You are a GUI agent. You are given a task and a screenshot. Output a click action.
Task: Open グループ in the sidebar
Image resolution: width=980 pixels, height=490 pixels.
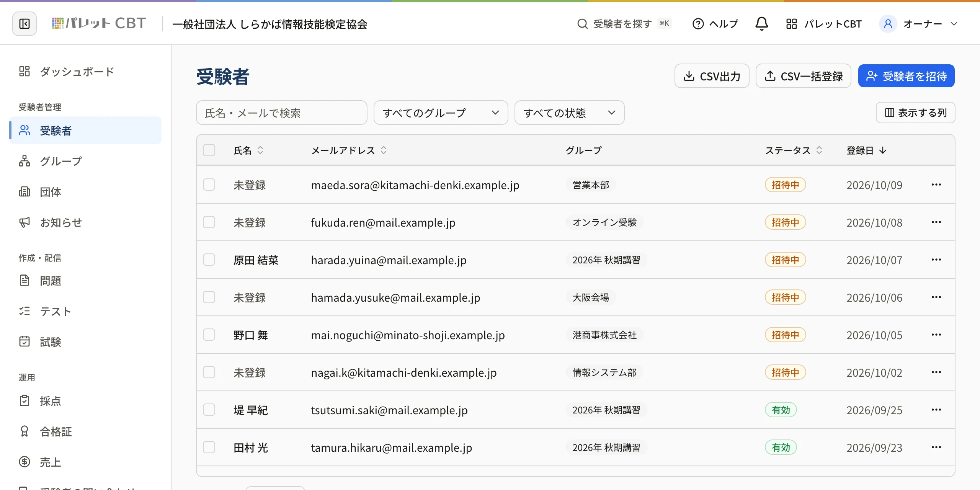(85, 161)
